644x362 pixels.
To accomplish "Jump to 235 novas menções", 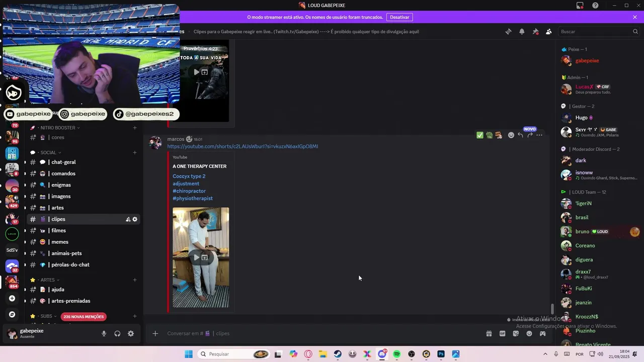I will pos(84,317).
